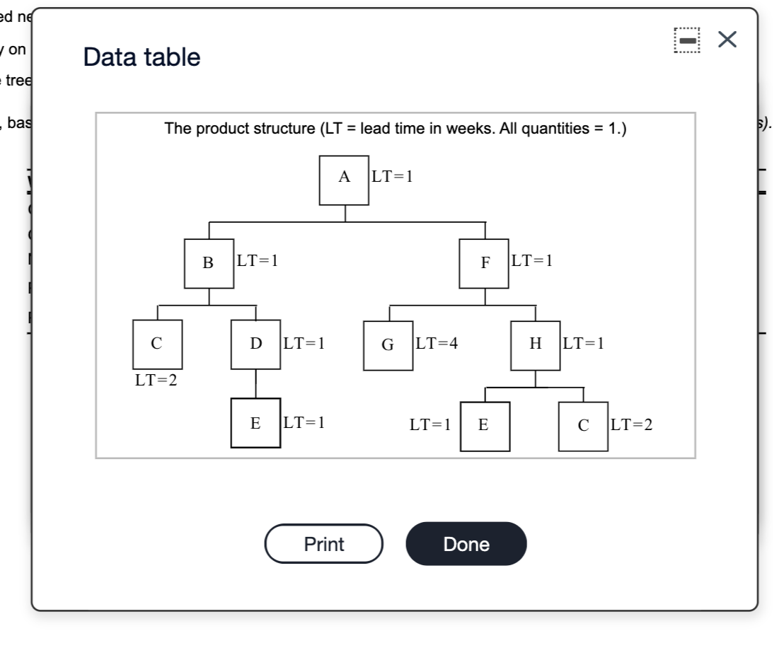Select node G showing LT=4

388,345
